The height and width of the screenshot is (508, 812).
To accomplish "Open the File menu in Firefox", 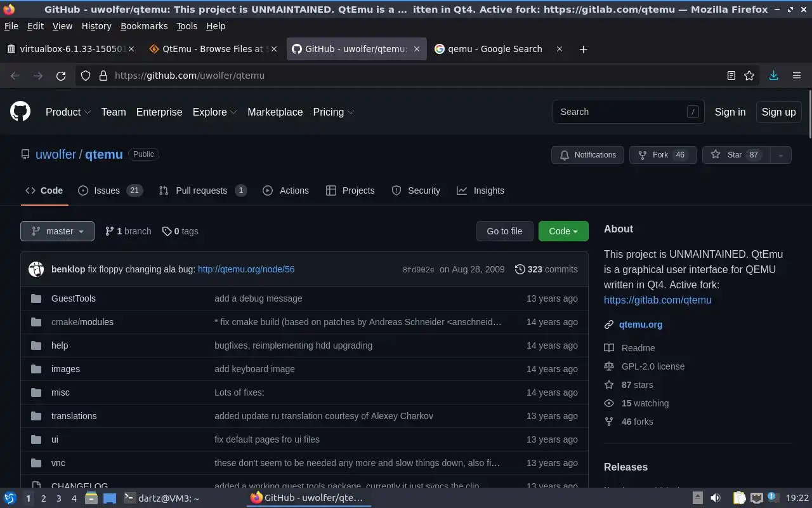I will [x=11, y=26].
